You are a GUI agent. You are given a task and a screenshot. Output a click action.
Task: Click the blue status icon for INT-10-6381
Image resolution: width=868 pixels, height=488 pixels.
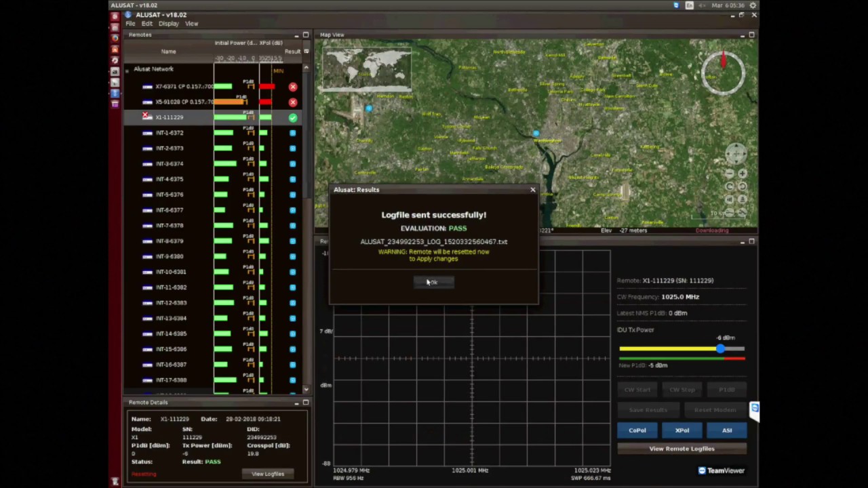click(292, 272)
